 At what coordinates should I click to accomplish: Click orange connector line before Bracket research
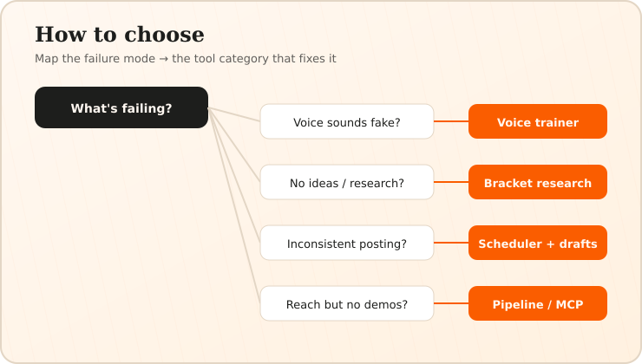[451, 182]
